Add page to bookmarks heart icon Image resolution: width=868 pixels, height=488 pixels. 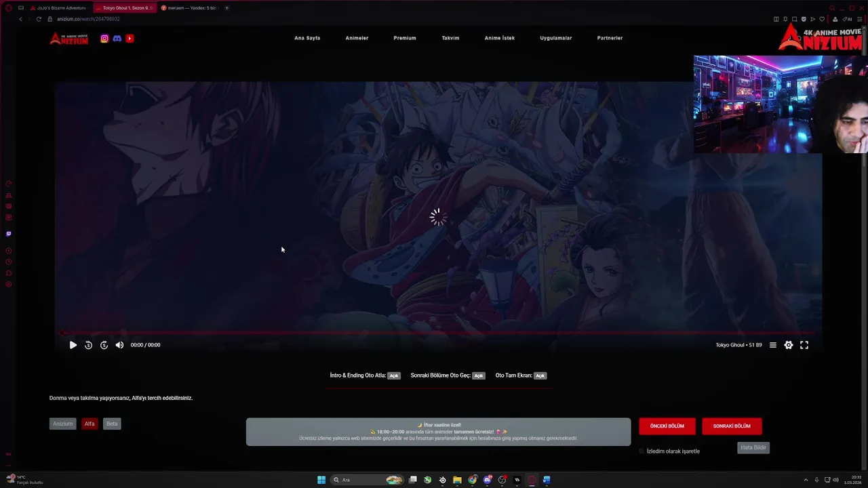click(x=822, y=19)
